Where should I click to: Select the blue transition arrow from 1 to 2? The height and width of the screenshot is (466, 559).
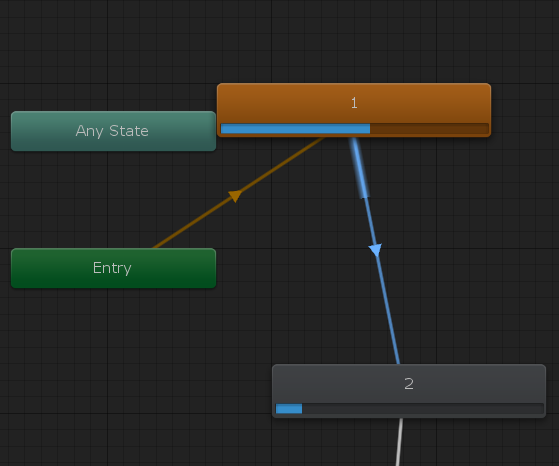(x=375, y=250)
